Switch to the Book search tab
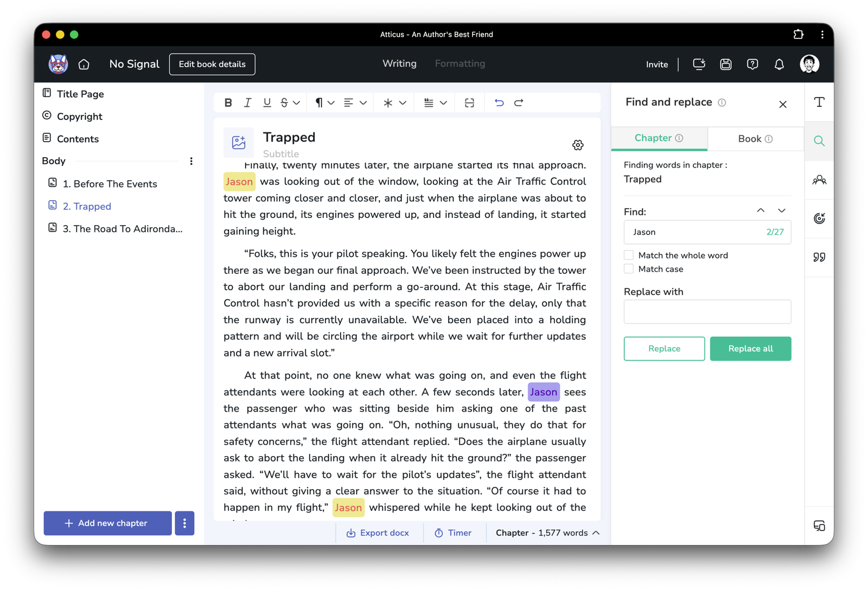 pyautogui.click(x=755, y=139)
